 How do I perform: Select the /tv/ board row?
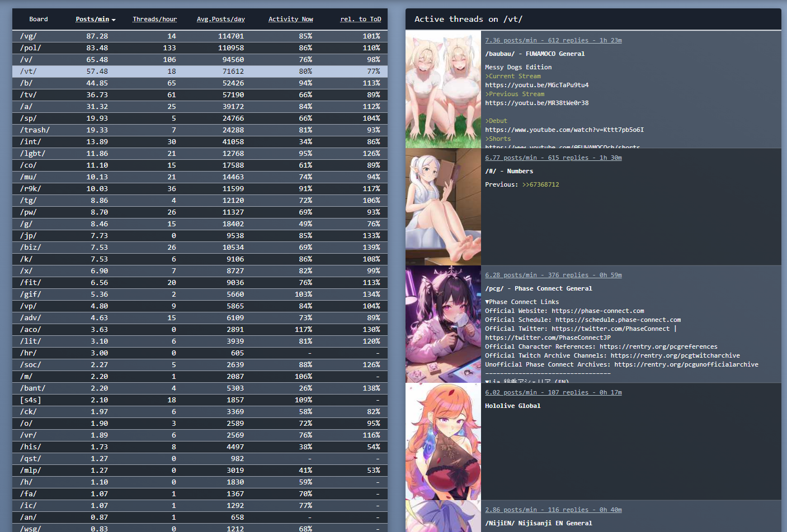(x=200, y=95)
